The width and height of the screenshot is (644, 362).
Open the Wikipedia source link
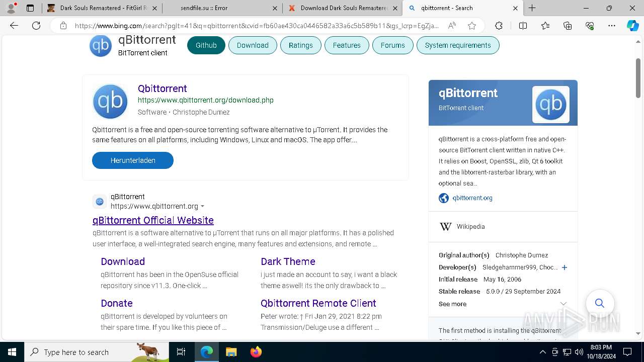[x=471, y=227]
